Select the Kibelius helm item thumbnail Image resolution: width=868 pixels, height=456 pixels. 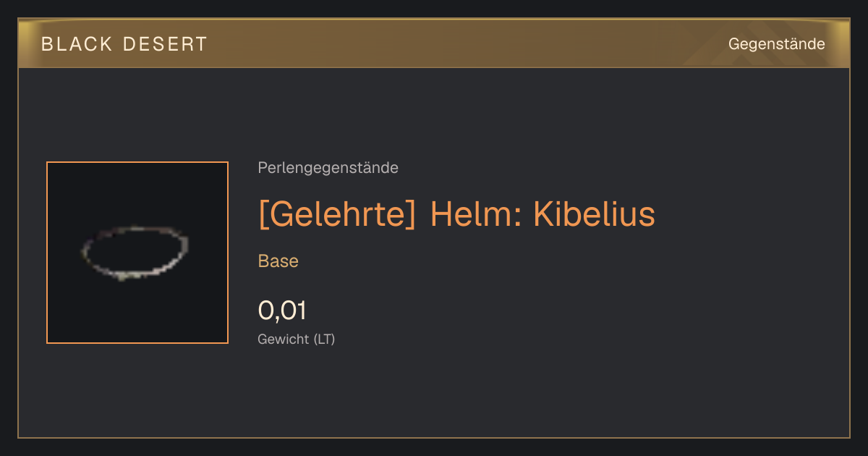click(137, 253)
